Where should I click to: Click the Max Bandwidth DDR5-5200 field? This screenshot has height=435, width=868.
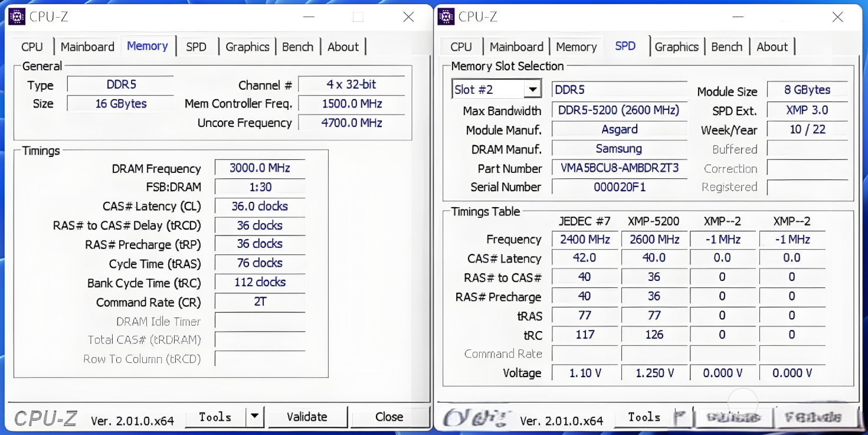click(x=619, y=110)
